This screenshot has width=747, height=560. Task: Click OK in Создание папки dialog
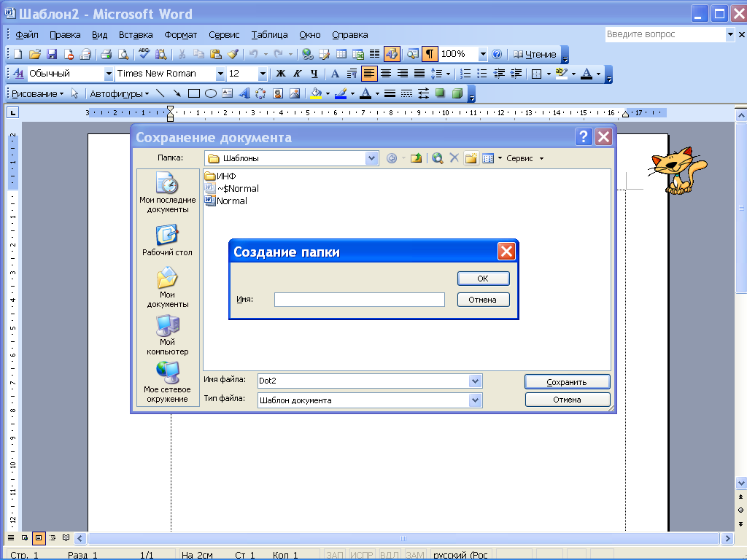tap(483, 279)
